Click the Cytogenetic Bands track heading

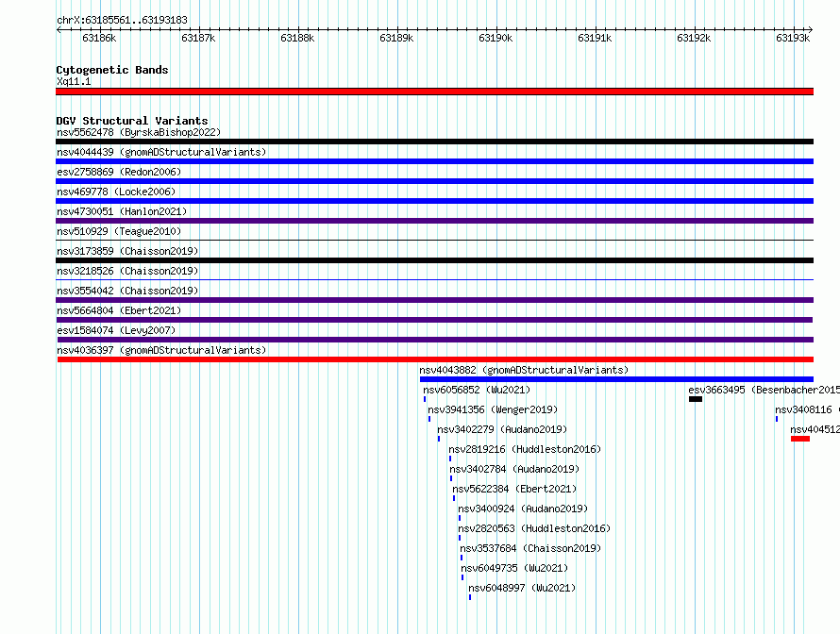click(x=112, y=70)
